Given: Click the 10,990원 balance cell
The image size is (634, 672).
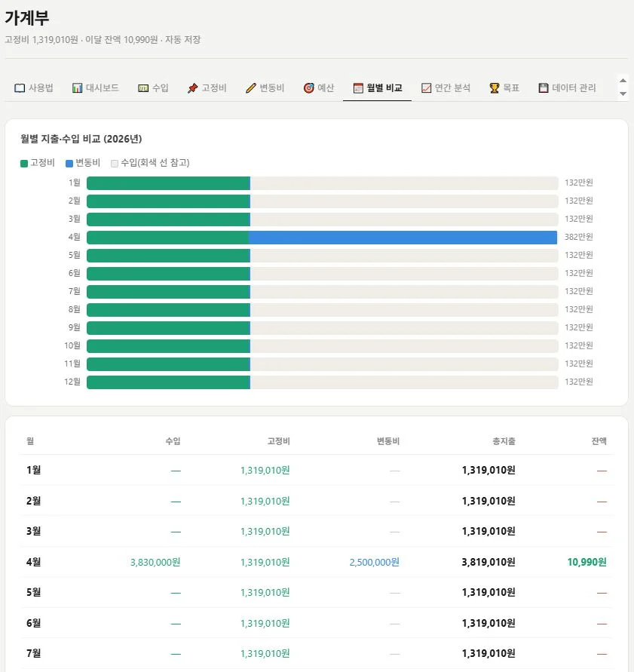Looking at the screenshot, I should (x=587, y=562).
